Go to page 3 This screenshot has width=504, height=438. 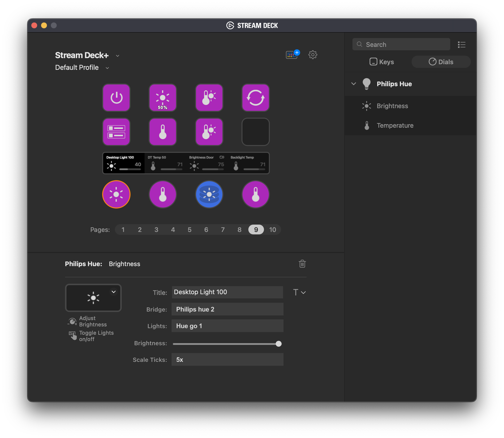coord(156,229)
